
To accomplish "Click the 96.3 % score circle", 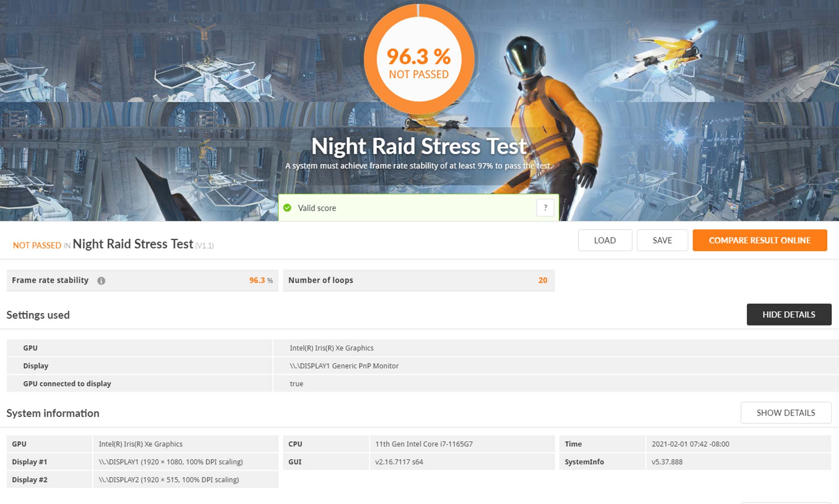I will point(419,59).
